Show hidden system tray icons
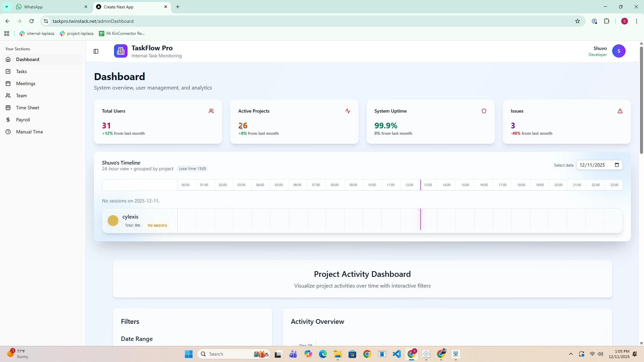 [x=571, y=354]
